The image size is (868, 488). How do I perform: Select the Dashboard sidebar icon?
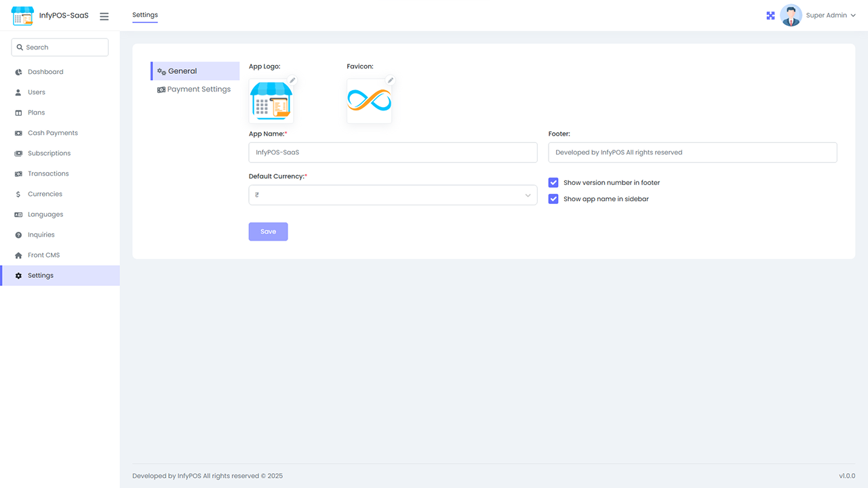[x=16, y=72]
